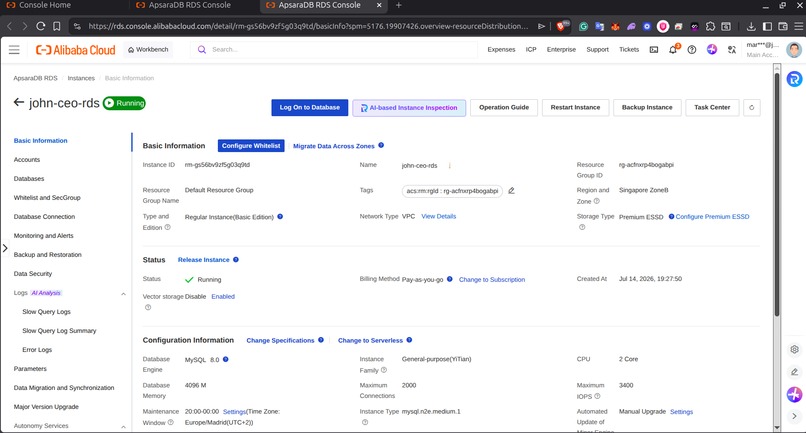Edit tags using pencil icon
Image resolution: width=806 pixels, height=433 pixels.
511,190
